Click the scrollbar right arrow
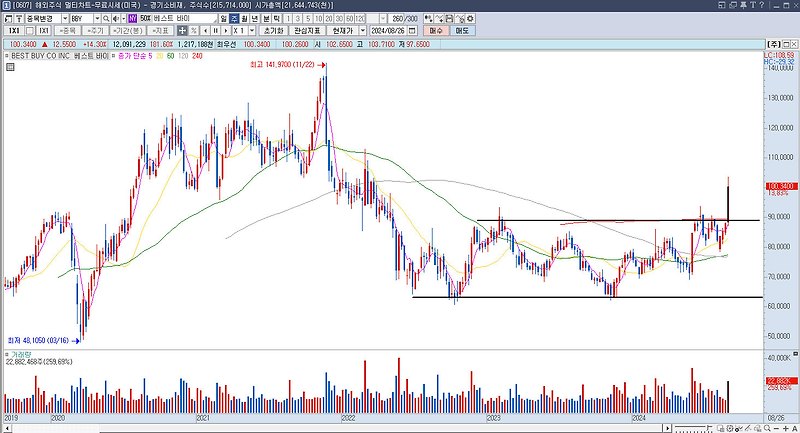This screenshot has width=800, height=433. (x=667, y=428)
